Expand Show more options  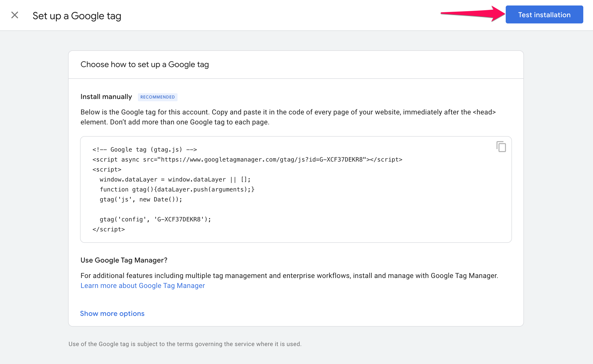pos(112,313)
